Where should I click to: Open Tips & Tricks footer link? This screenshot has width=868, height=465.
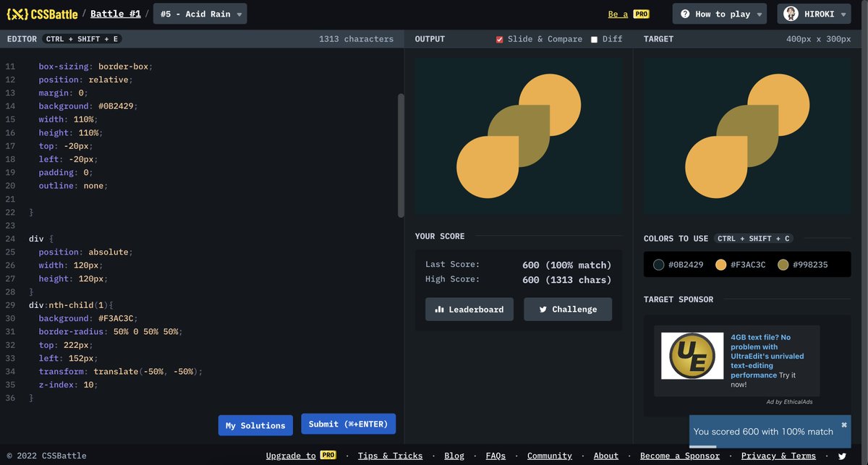coord(390,456)
